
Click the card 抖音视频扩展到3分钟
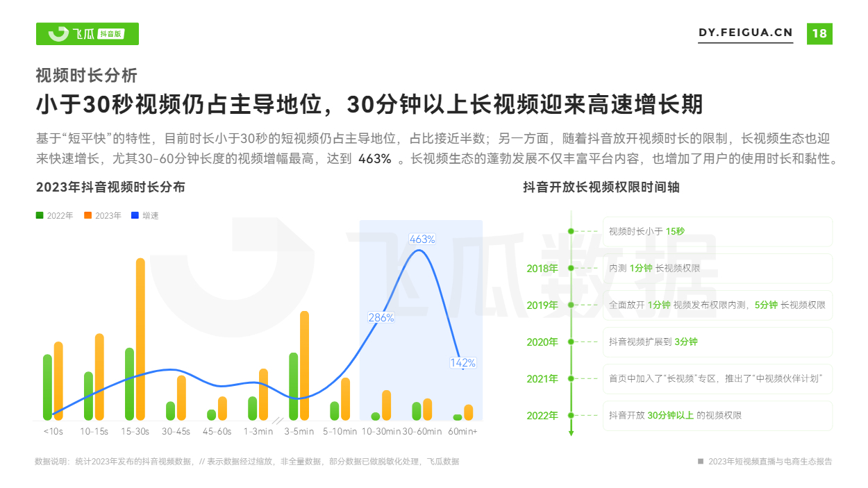(717, 342)
